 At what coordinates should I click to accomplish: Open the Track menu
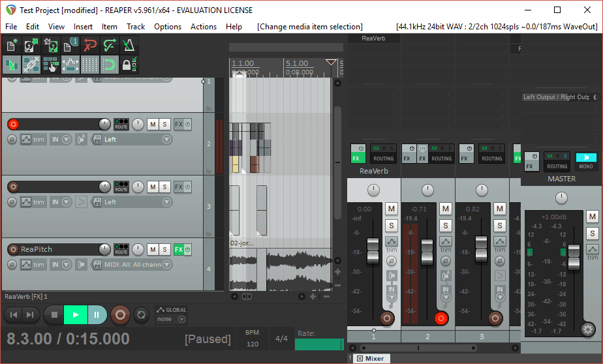pos(136,27)
